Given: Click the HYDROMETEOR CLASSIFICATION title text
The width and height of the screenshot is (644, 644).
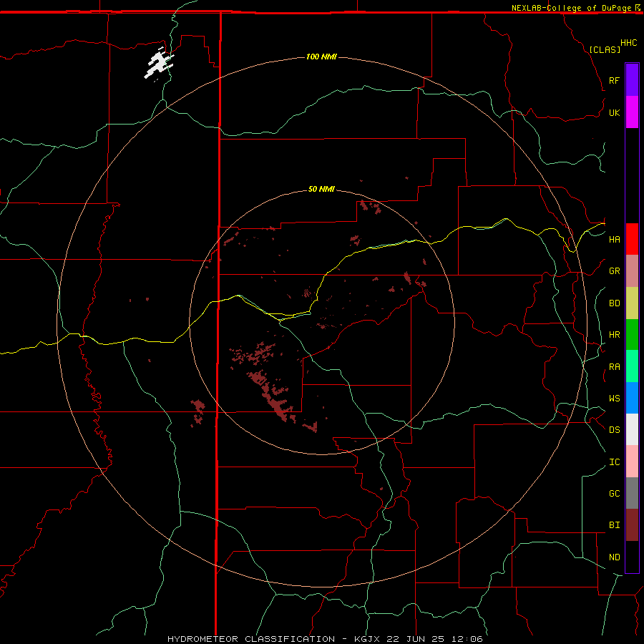Looking at the screenshot, I should tap(251, 639).
